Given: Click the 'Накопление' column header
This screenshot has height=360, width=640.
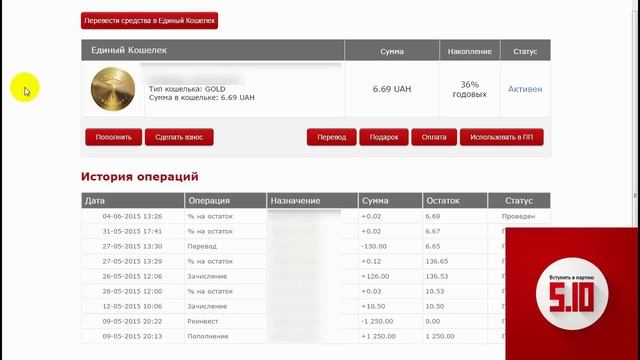Looking at the screenshot, I should pyautogui.click(x=469, y=51).
